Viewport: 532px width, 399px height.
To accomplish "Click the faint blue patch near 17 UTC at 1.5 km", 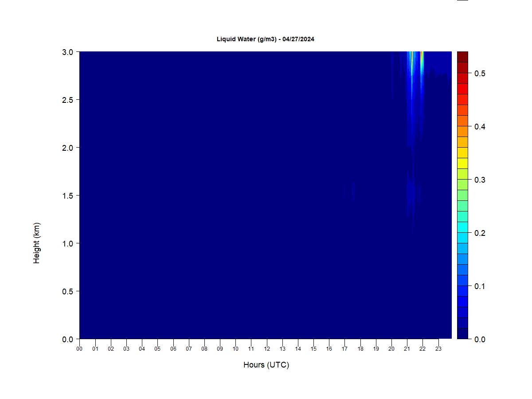I will [353, 192].
